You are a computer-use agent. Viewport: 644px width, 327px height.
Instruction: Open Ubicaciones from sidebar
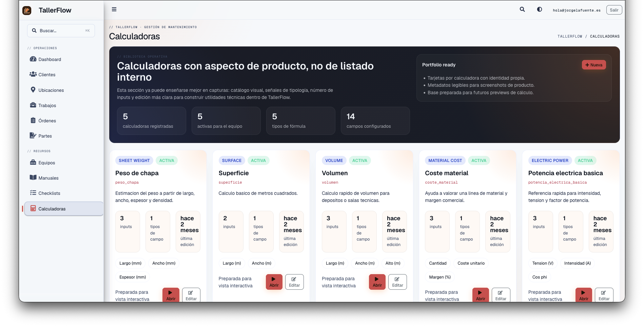tap(63, 90)
